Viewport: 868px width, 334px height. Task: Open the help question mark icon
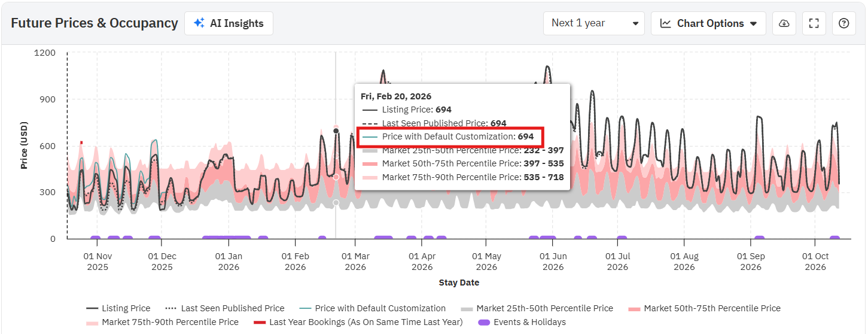[843, 23]
